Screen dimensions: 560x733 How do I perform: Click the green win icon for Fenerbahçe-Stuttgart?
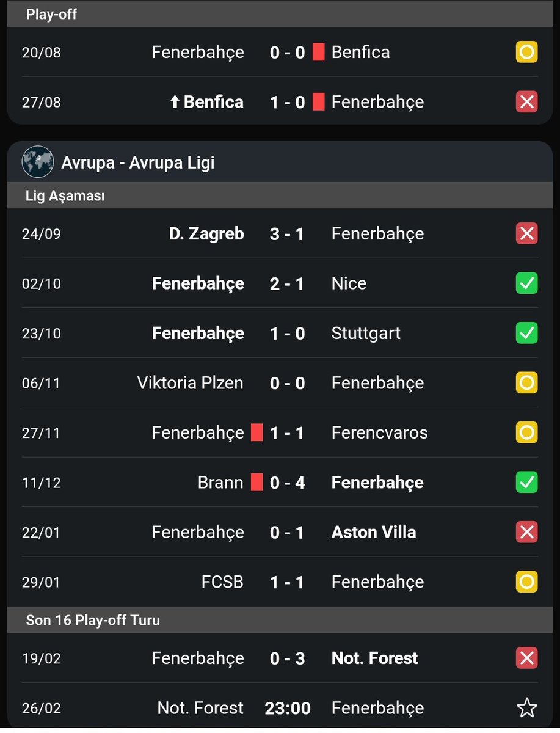click(526, 333)
